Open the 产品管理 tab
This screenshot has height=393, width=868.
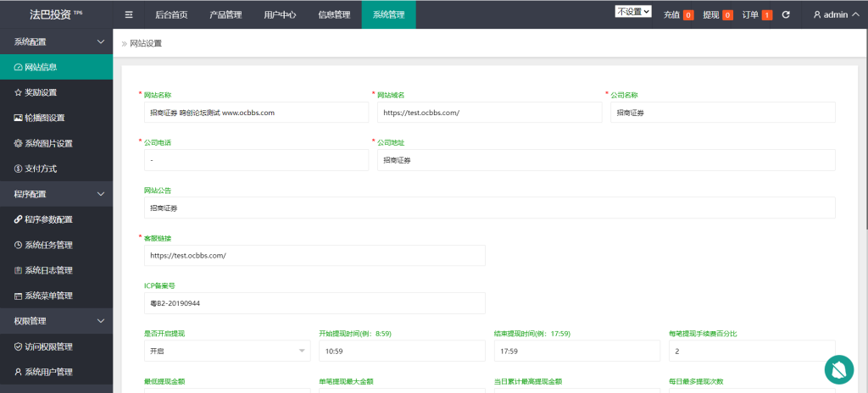(x=225, y=15)
